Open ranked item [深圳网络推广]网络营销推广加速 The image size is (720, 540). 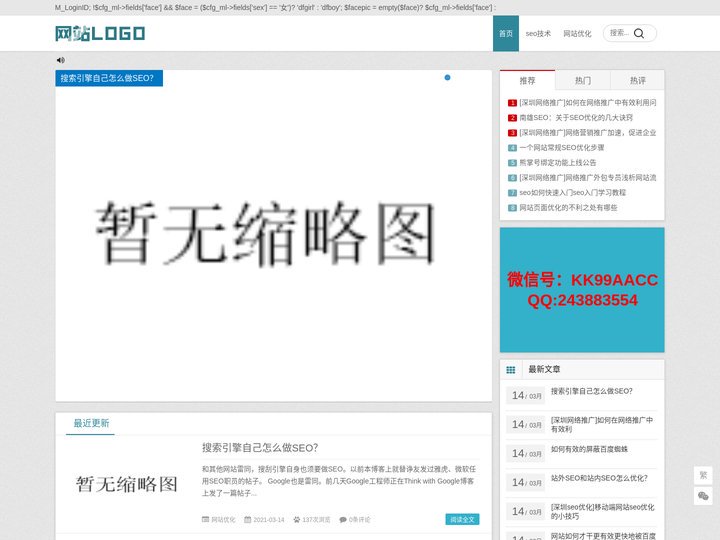tap(588, 133)
